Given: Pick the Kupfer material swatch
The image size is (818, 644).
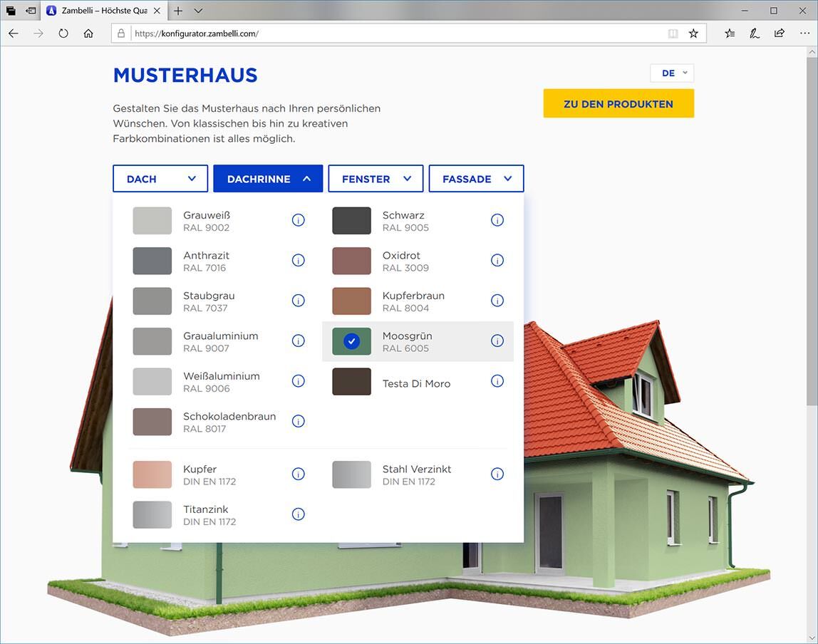Looking at the screenshot, I should coord(152,474).
